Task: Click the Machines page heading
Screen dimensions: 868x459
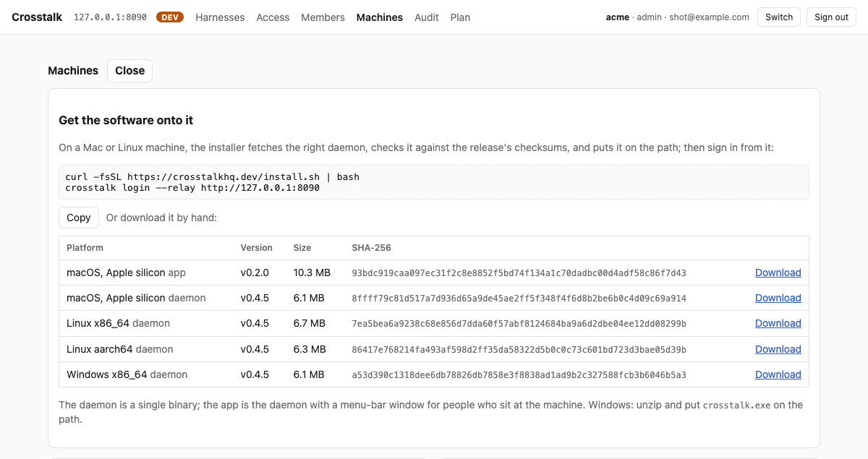Action: [x=73, y=71]
